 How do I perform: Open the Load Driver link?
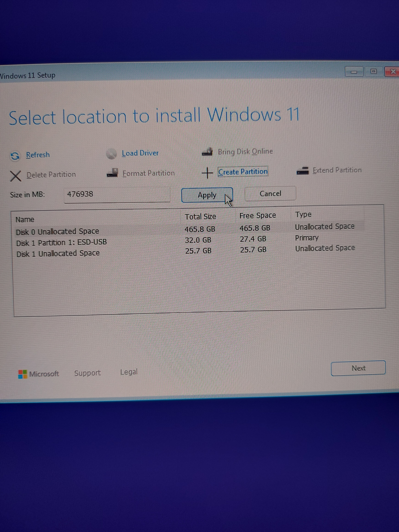pos(140,153)
